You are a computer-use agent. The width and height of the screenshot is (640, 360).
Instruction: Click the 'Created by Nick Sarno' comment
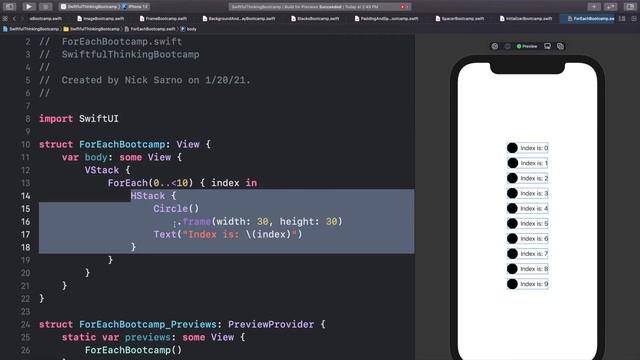156,80
